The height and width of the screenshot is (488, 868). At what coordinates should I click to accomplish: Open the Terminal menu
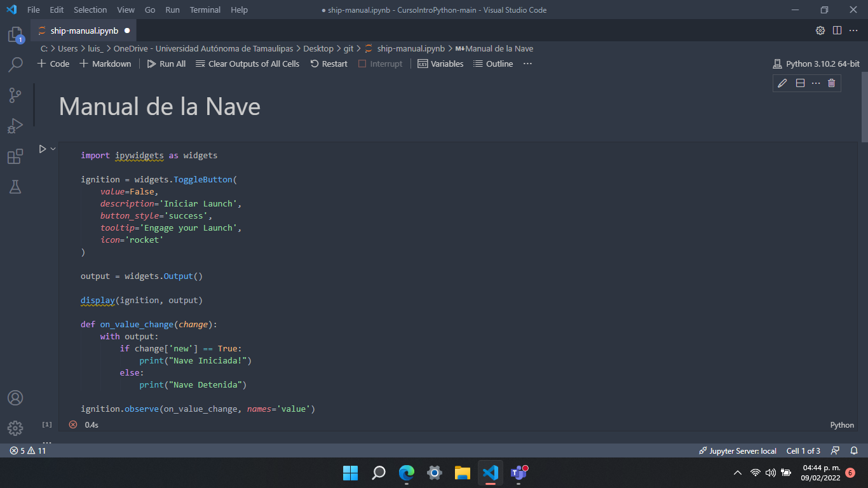click(x=205, y=10)
